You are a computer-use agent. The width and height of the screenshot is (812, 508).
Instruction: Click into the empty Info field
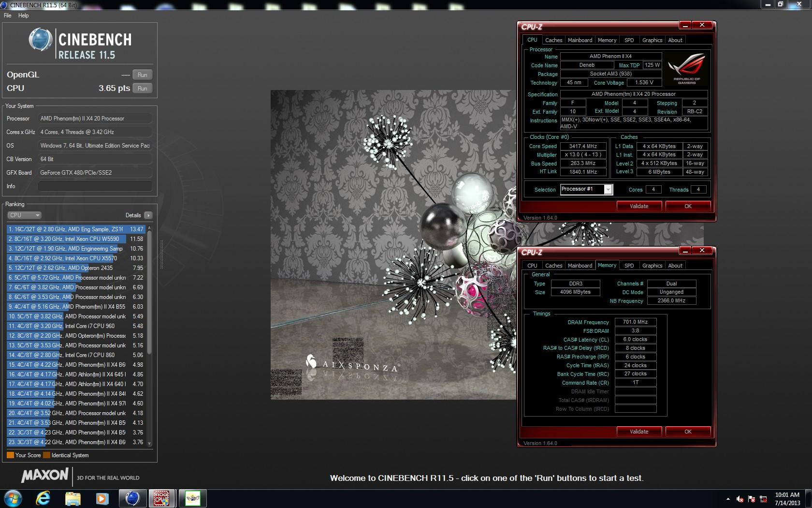(95, 186)
